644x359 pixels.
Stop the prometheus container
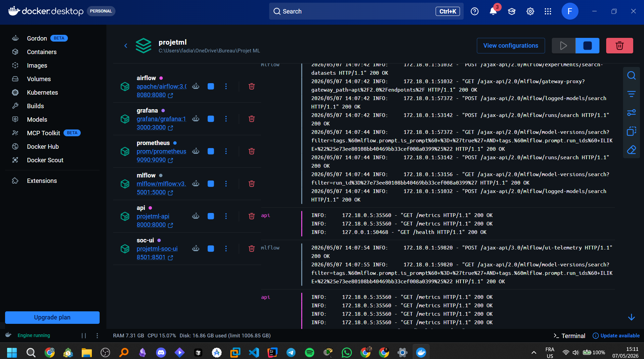[211, 151]
